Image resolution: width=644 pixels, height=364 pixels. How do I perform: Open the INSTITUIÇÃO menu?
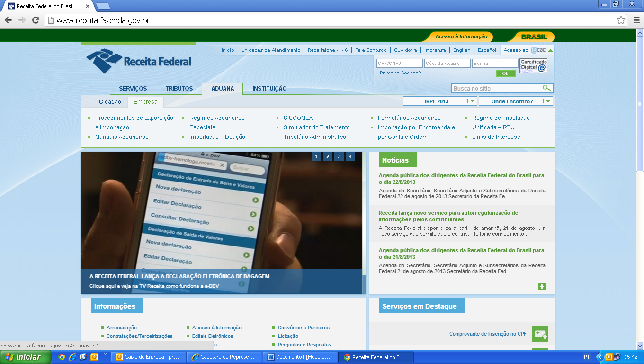pos(269,89)
